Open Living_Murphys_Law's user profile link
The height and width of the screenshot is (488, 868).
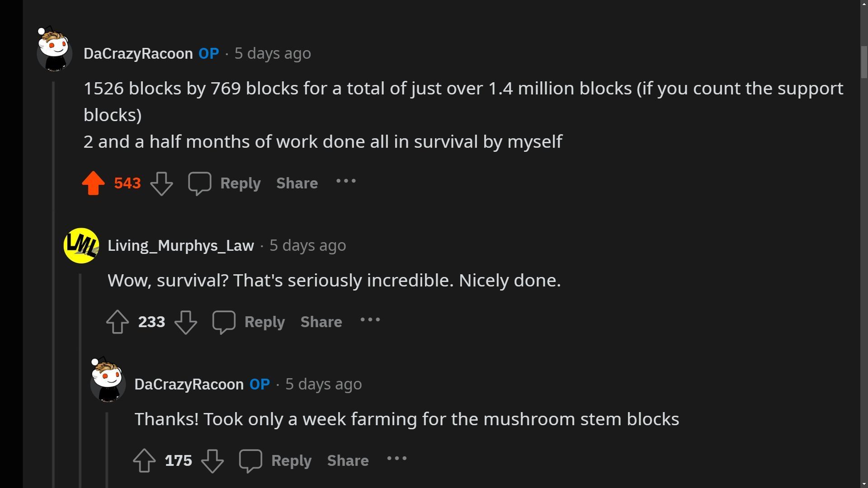180,245
